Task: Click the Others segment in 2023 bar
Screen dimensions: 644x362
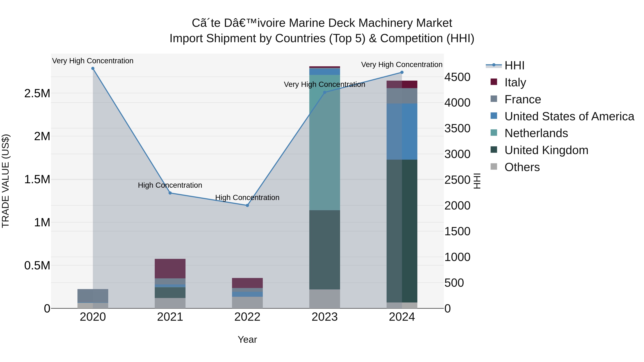Action: 325,299
